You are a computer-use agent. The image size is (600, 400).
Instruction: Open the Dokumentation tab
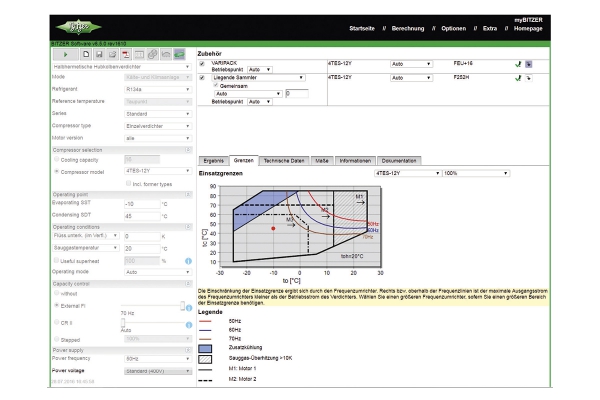click(x=399, y=161)
